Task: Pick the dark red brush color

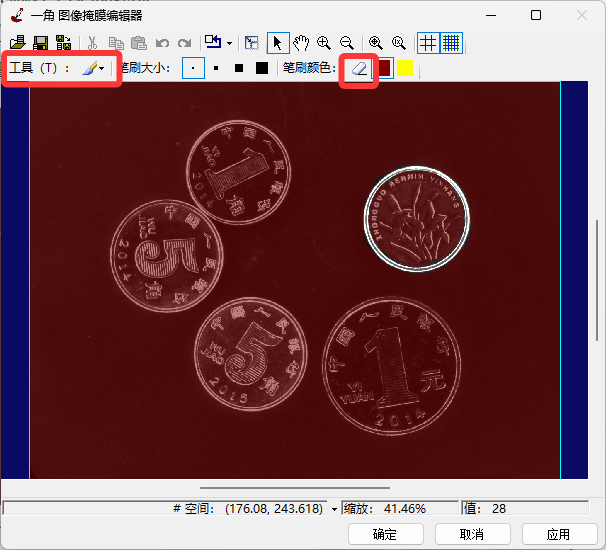Action: tap(384, 68)
